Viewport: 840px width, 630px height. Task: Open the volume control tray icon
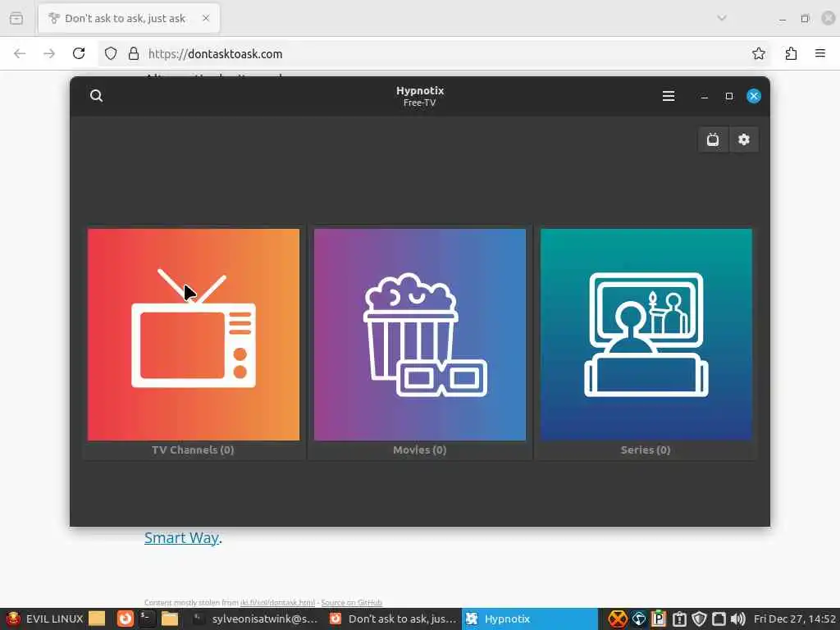point(738,619)
